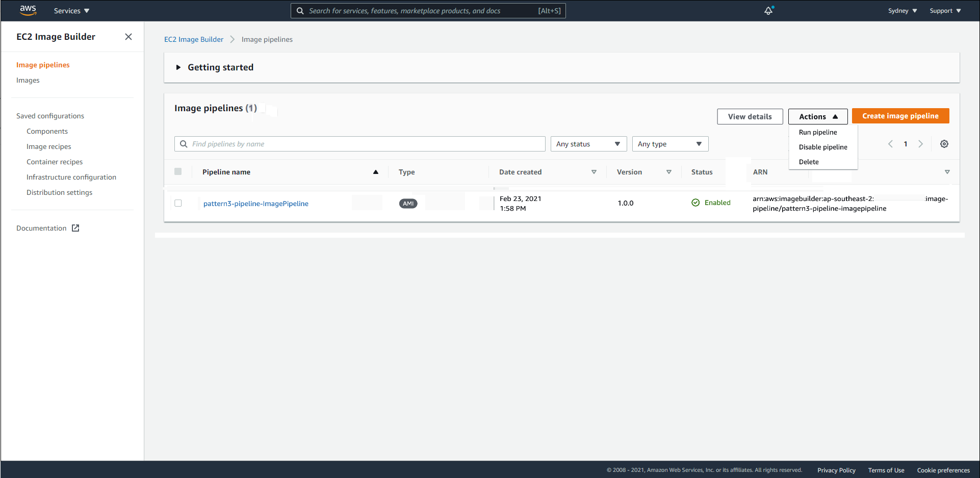
Task: Open Terms of Use footer link
Action: [886, 470]
